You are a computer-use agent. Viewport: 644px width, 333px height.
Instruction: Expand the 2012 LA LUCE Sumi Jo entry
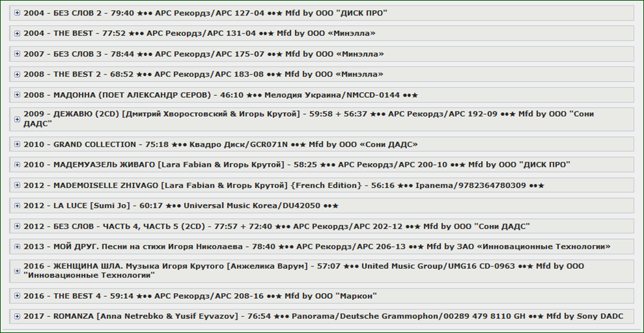(17, 205)
